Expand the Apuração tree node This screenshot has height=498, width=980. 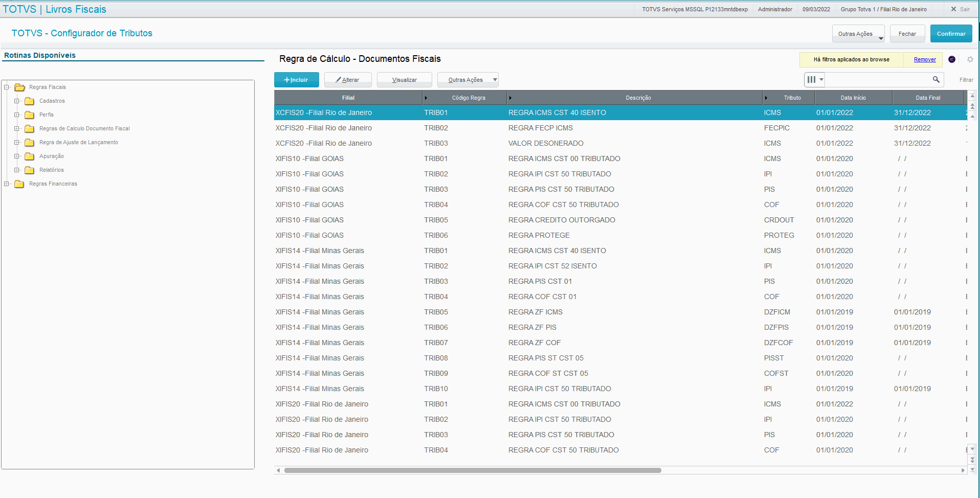(17, 156)
